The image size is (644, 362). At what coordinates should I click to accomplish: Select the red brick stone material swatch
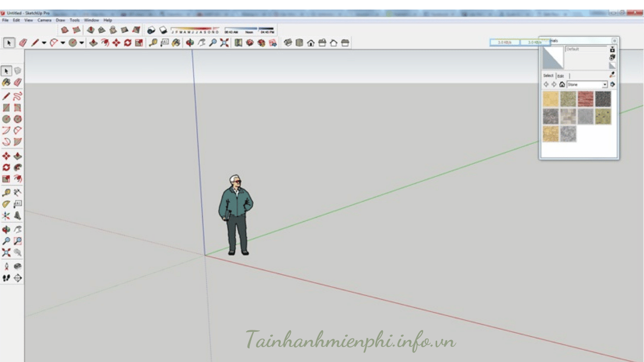pyautogui.click(x=586, y=99)
